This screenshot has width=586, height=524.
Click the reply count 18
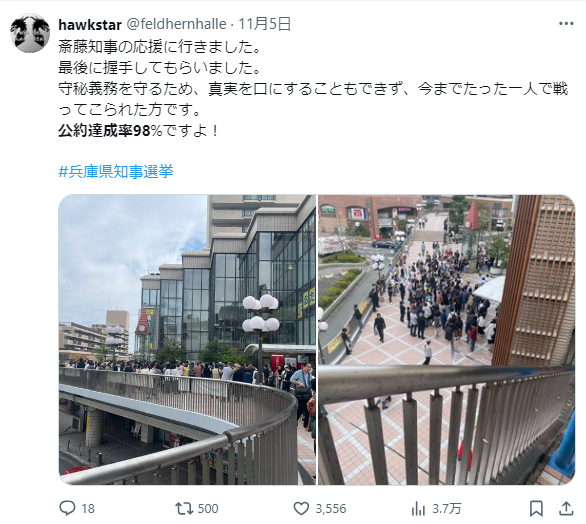coord(88,509)
